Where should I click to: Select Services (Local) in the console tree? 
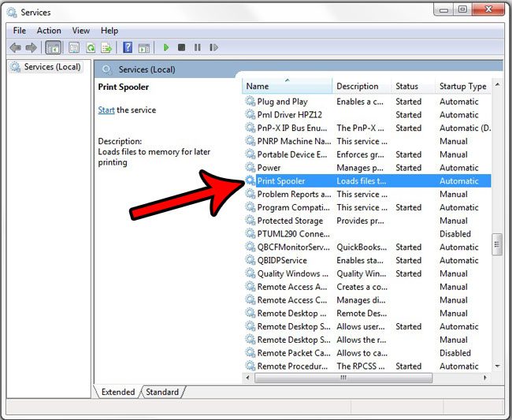point(52,67)
